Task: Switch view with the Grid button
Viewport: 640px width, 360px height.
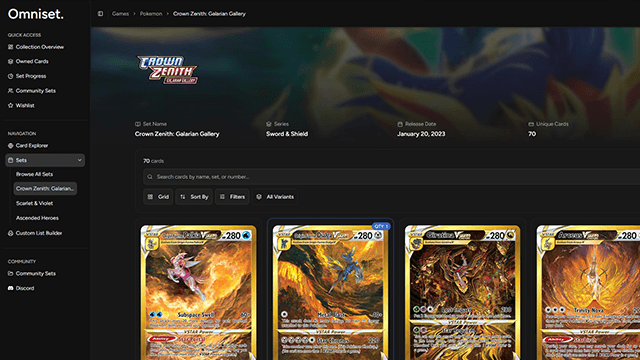Action: (158, 197)
